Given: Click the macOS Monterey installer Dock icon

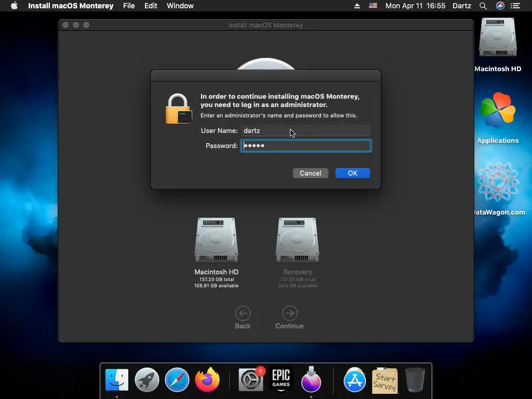Looking at the screenshot, I should click(x=311, y=380).
